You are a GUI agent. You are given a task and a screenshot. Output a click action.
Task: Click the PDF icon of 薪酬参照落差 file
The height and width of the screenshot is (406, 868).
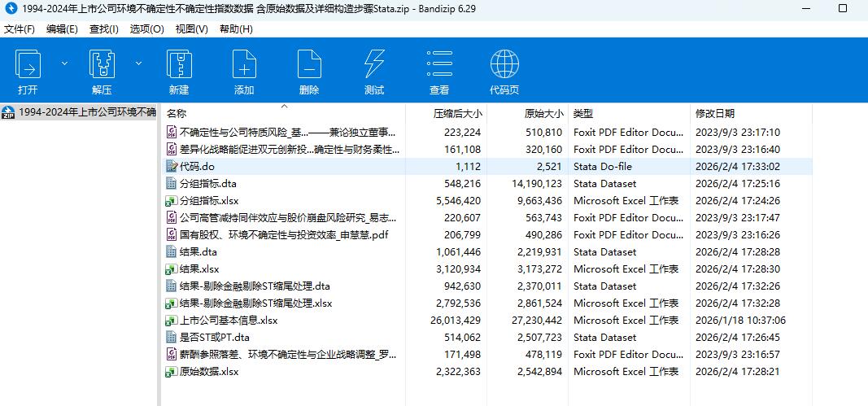pyautogui.click(x=172, y=355)
